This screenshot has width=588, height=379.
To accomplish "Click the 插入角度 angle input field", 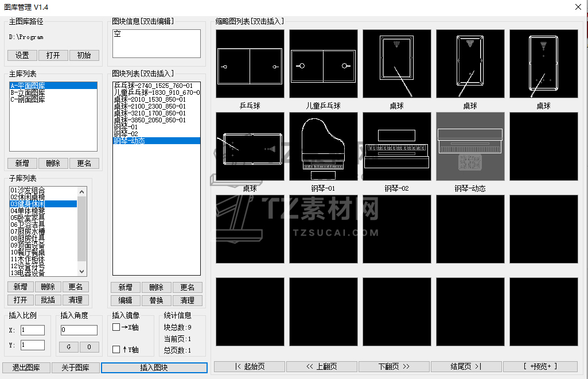I will [79, 330].
